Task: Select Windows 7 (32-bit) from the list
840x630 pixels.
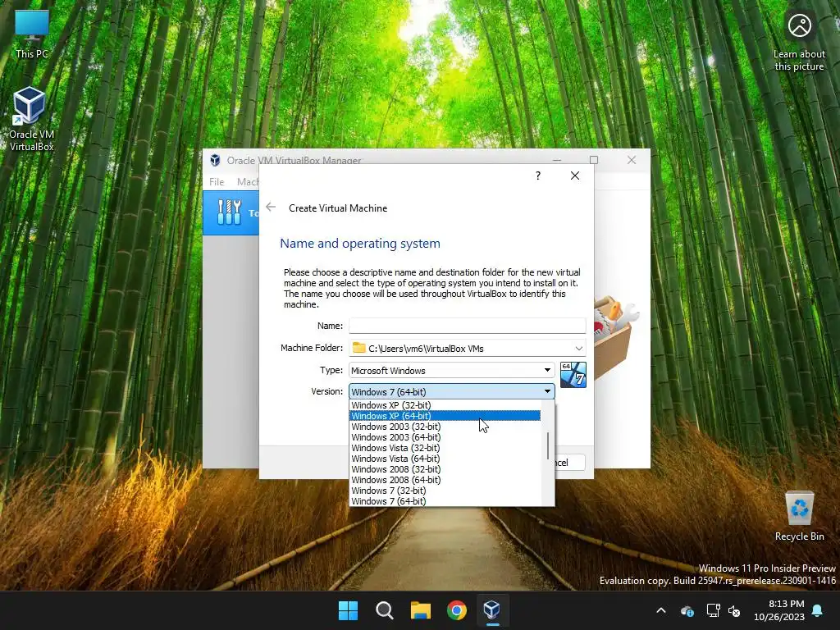Action: (x=445, y=491)
